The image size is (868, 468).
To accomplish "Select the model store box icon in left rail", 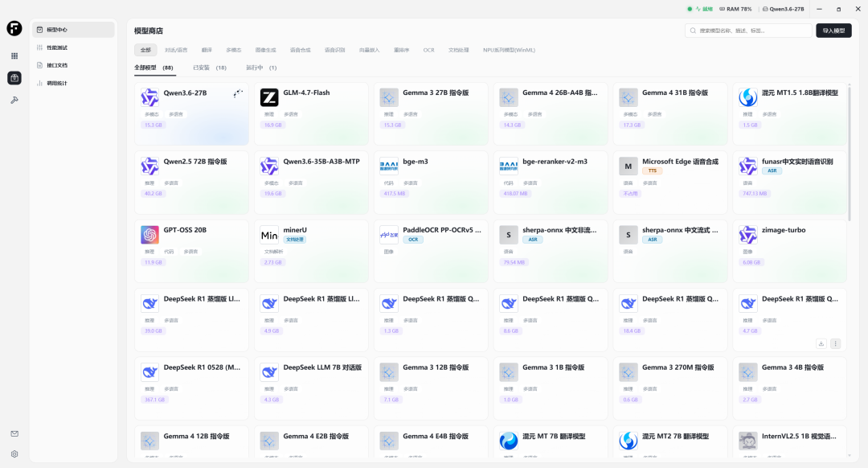I will [14, 78].
